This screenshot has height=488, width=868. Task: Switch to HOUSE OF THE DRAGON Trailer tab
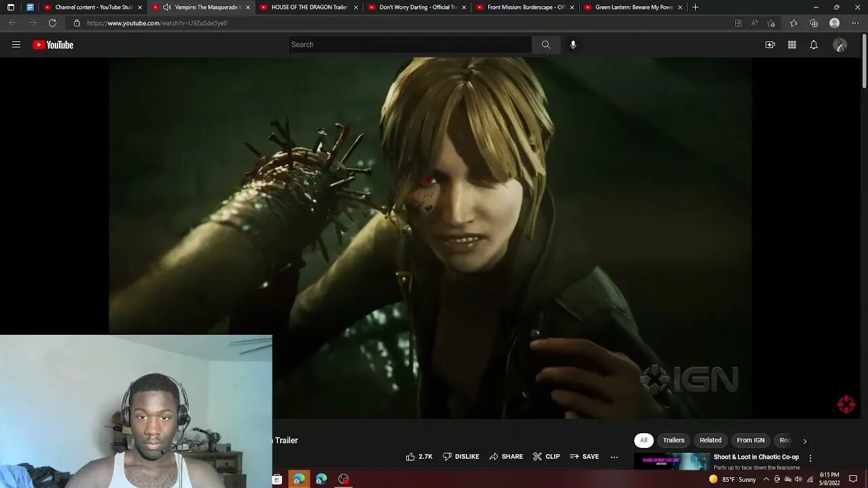click(309, 7)
